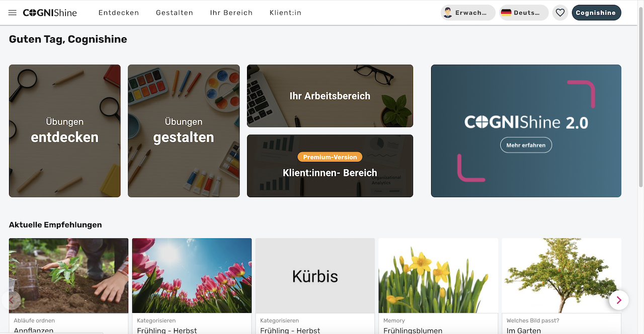The height and width of the screenshot is (334, 644).
Task: Open the Gestalten menu
Action: click(x=175, y=13)
